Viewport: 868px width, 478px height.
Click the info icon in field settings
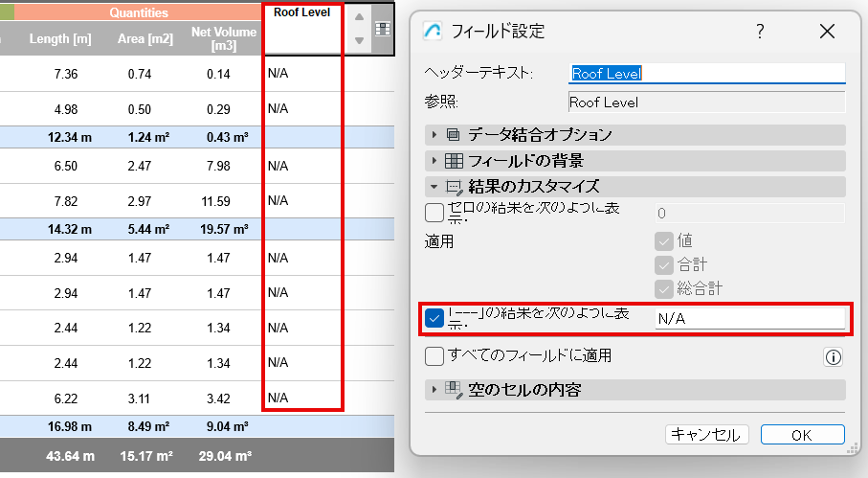pos(834,357)
